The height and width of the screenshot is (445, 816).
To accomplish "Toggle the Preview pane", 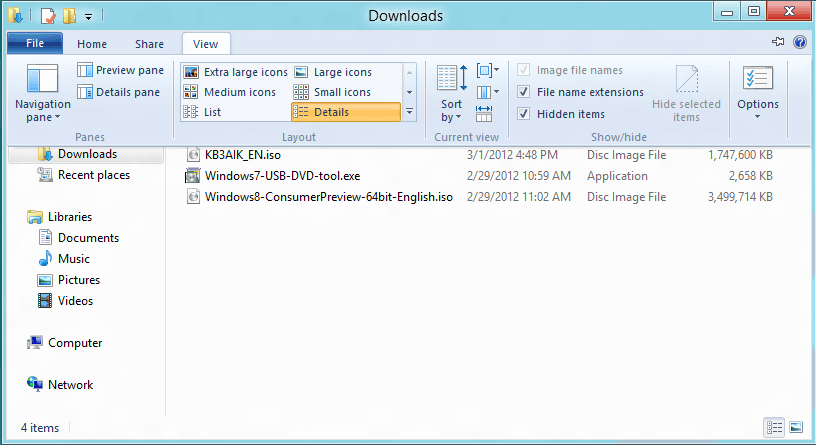I will point(120,70).
